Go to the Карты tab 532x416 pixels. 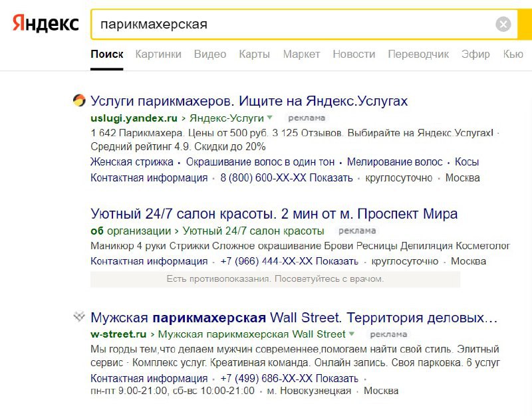pyautogui.click(x=255, y=54)
